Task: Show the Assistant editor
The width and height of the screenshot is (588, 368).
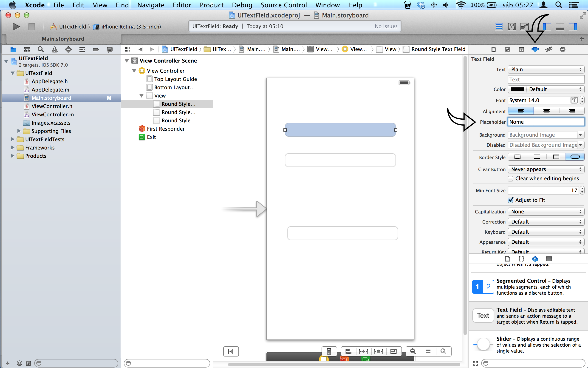Action: click(x=512, y=26)
